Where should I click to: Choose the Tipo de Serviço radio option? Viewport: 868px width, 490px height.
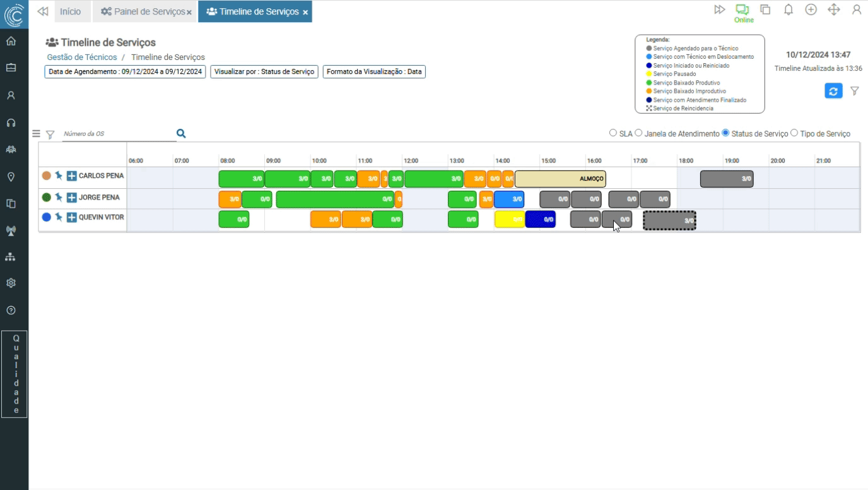[794, 133]
